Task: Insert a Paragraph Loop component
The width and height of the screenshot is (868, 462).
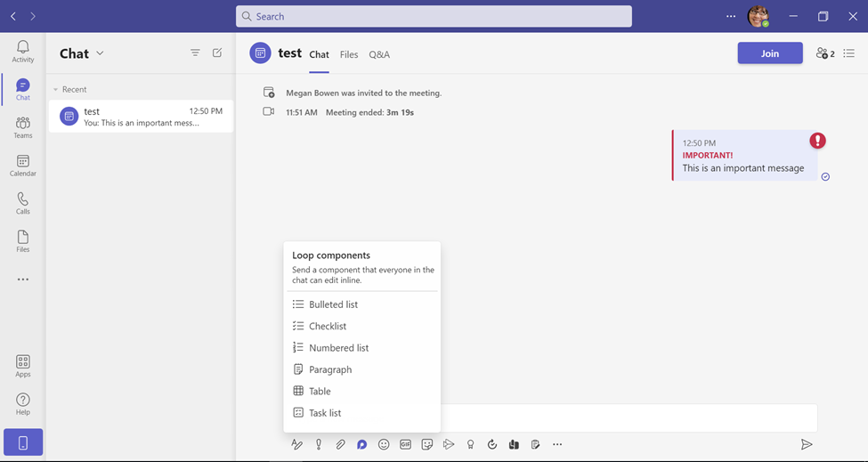Action: click(x=362, y=369)
